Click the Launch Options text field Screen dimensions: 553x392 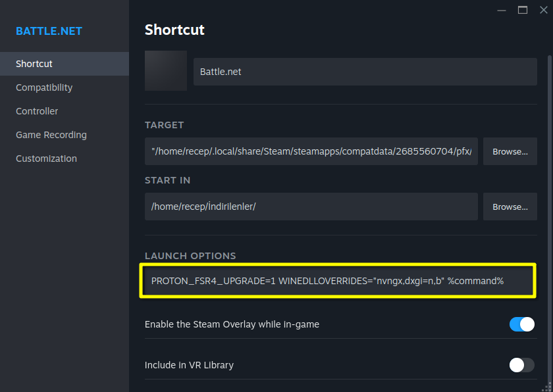tap(338, 281)
